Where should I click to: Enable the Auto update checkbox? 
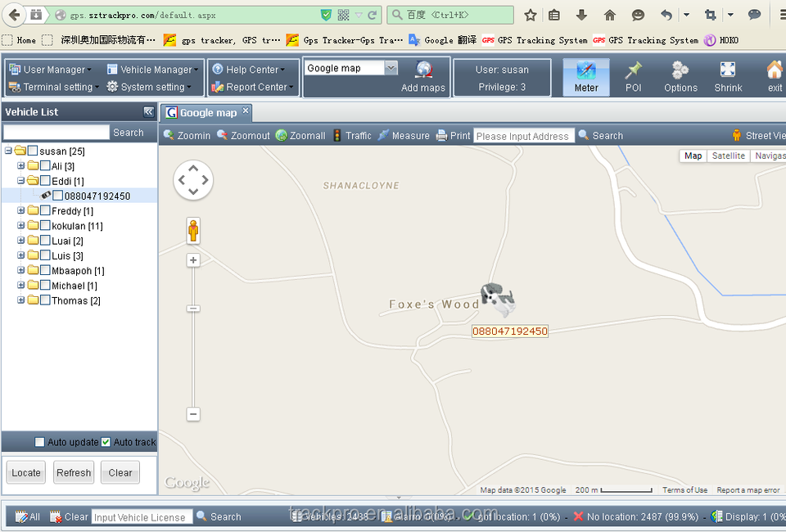[x=39, y=442]
